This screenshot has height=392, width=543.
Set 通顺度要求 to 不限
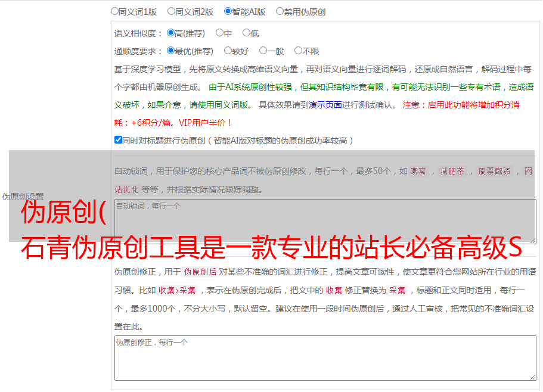[298, 51]
